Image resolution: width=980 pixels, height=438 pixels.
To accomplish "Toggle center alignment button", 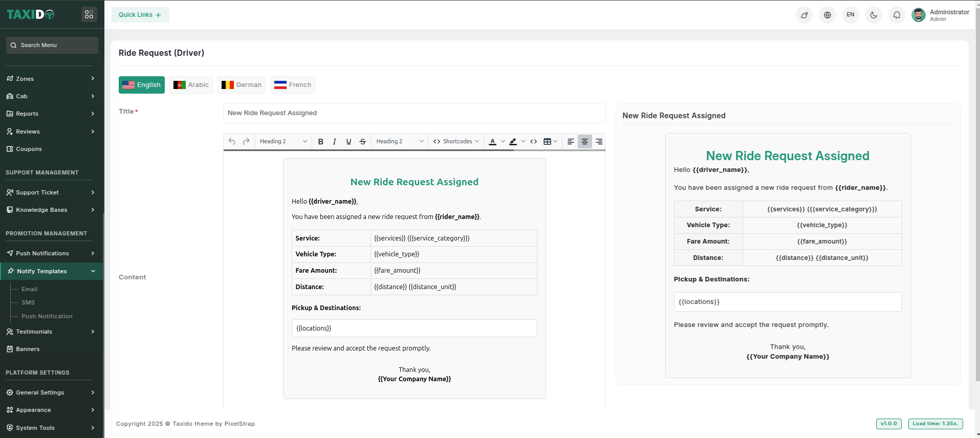I will (584, 142).
